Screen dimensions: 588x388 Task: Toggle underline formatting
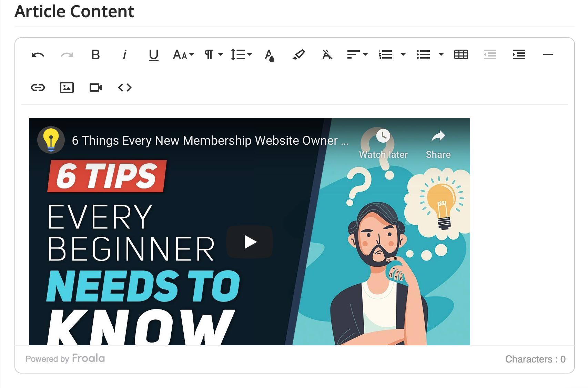[153, 54]
